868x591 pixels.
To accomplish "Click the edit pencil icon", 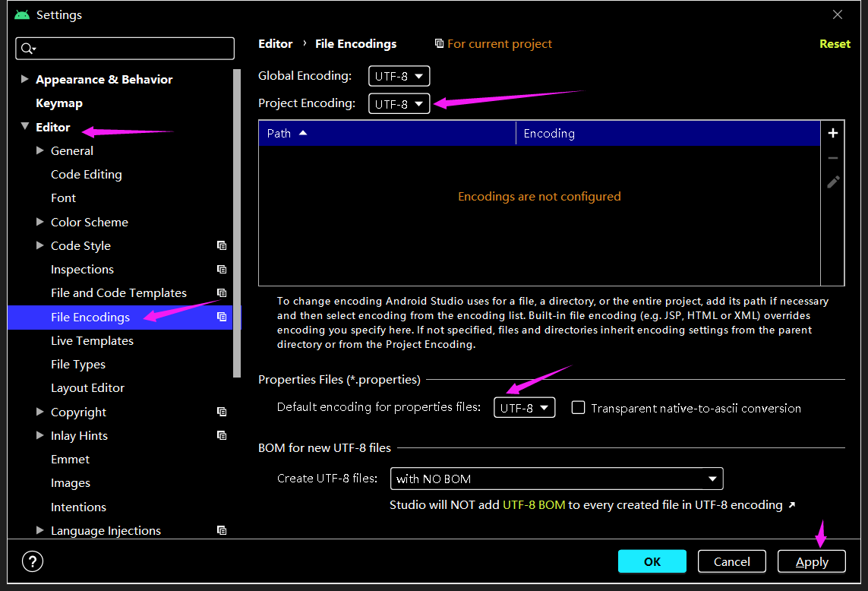I will 833,182.
